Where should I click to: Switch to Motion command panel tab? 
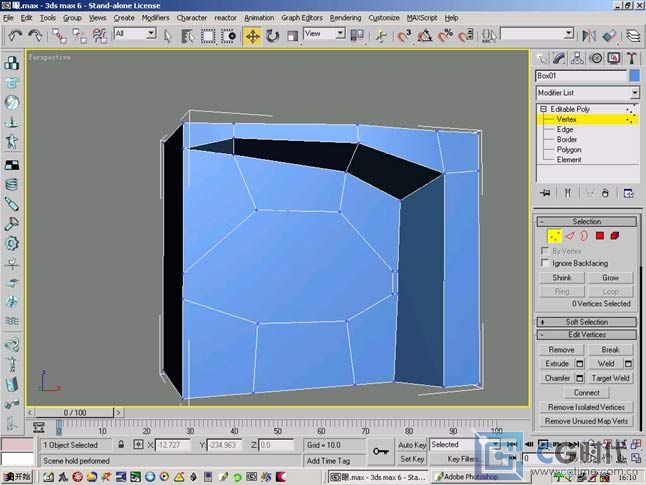tap(596, 59)
